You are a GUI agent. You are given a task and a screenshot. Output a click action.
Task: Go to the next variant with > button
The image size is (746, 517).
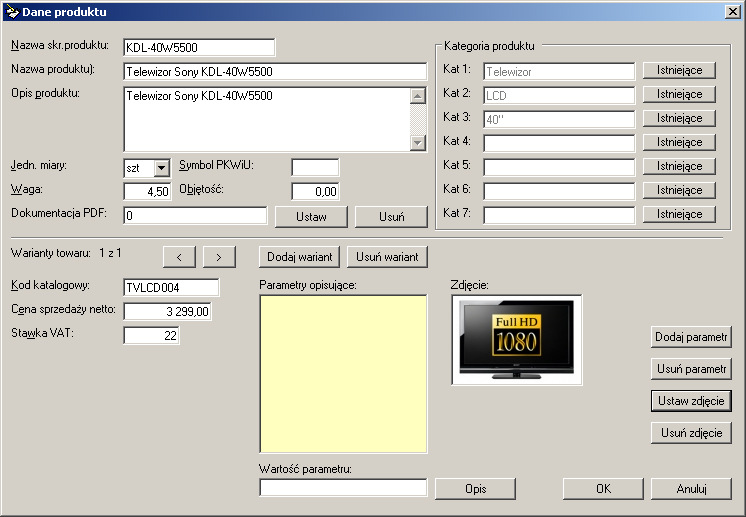219,257
